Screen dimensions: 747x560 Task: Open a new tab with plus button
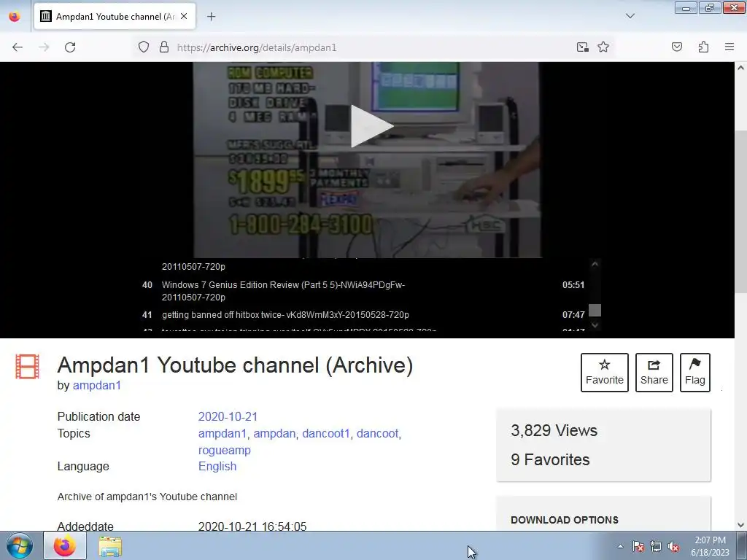(211, 17)
